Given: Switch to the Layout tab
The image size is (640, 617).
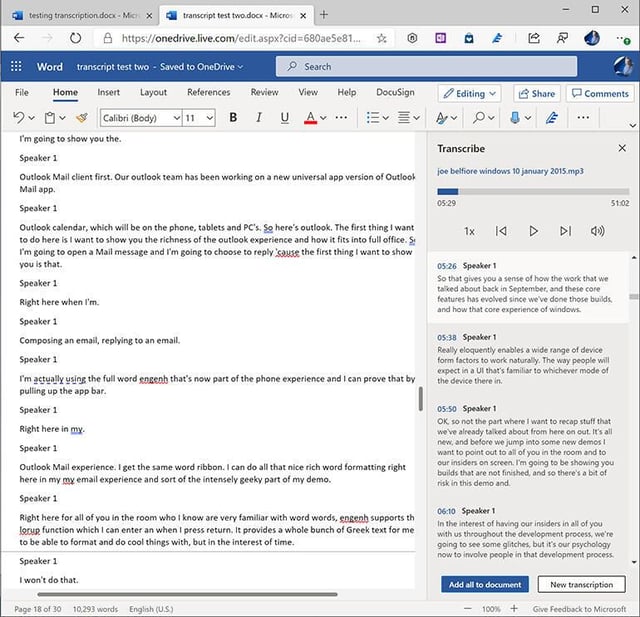Looking at the screenshot, I should [153, 92].
